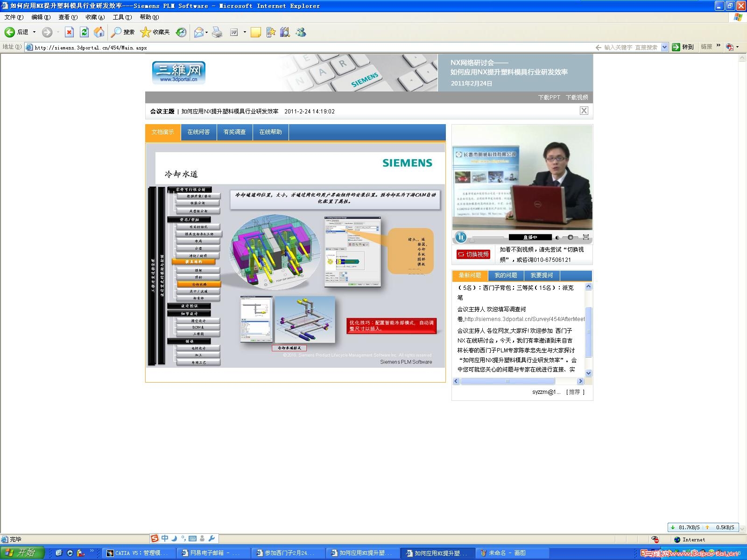Click the 转到 go button

coord(683,47)
